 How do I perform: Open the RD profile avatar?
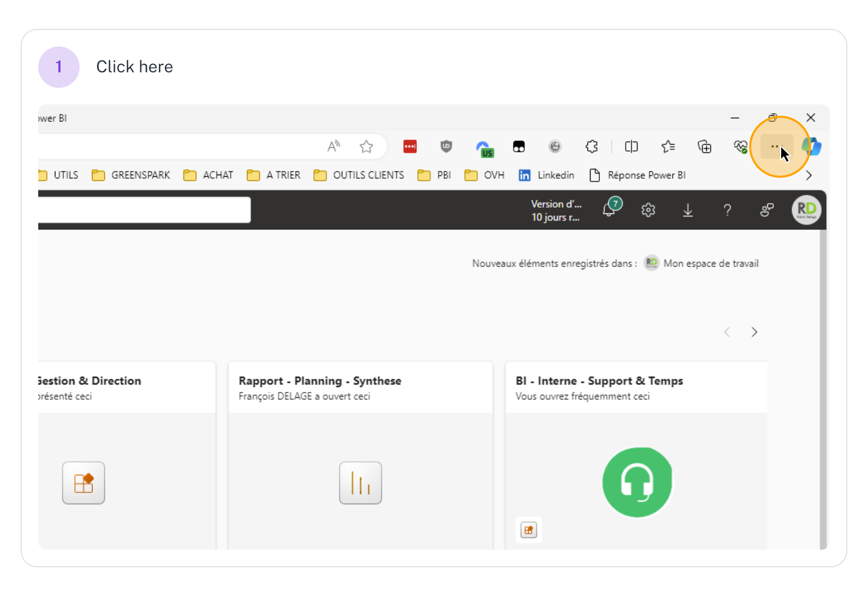(806, 210)
